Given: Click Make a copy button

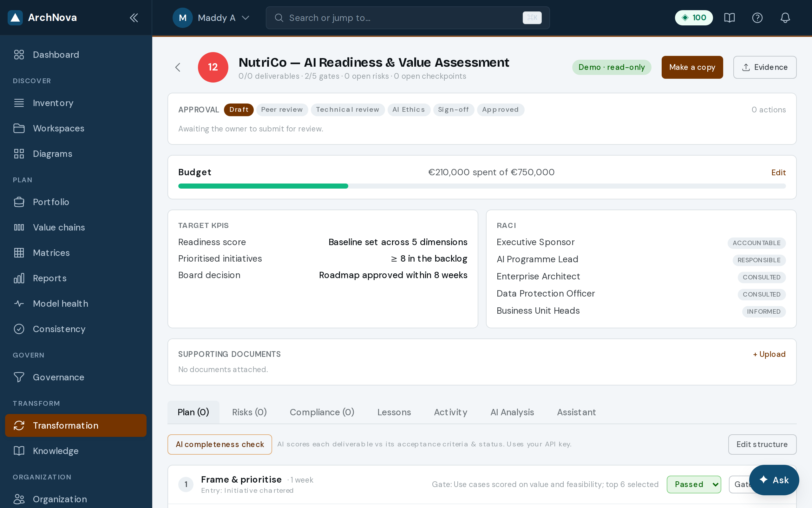Looking at the screenshot, I should coord(692,67).
